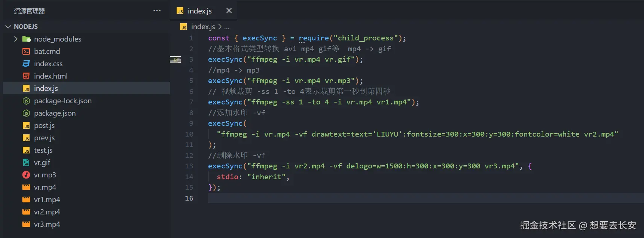
Task: Select index.js in the file tree
Action: click(x=86, y=88)
